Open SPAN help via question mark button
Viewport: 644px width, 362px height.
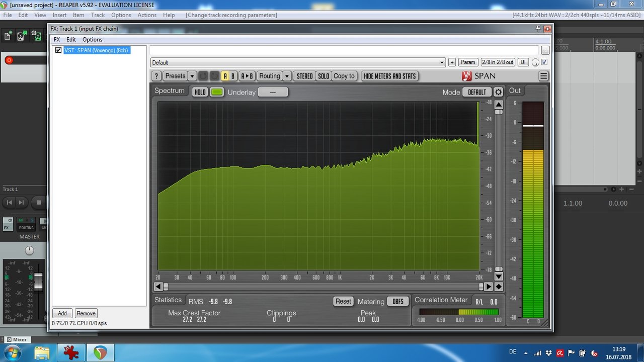(156, 76)
